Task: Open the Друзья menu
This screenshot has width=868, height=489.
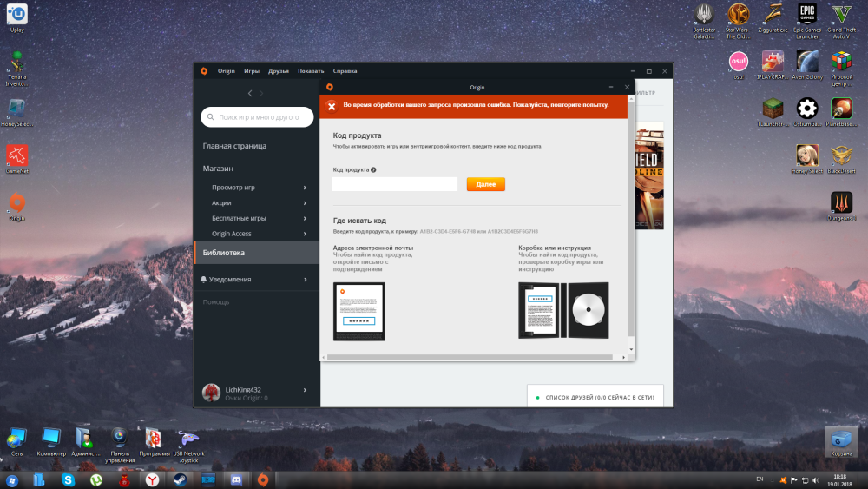Action: (279, 71)
